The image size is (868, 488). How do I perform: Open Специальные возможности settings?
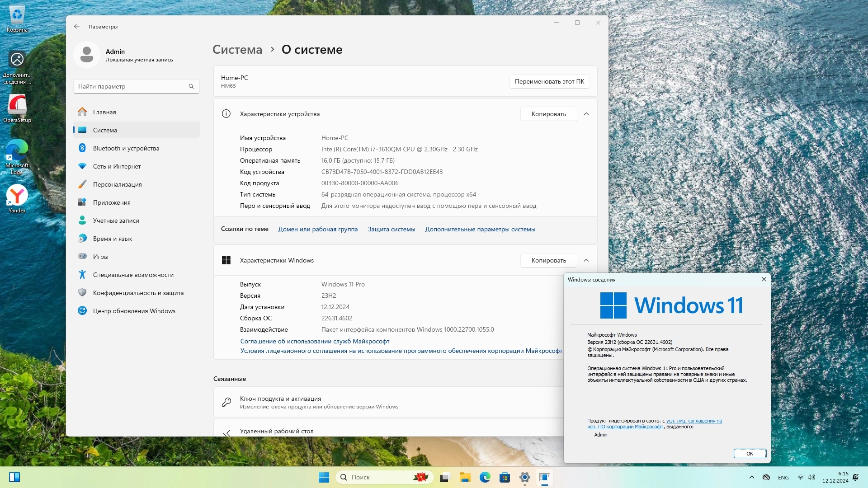(x=133, y=275)
